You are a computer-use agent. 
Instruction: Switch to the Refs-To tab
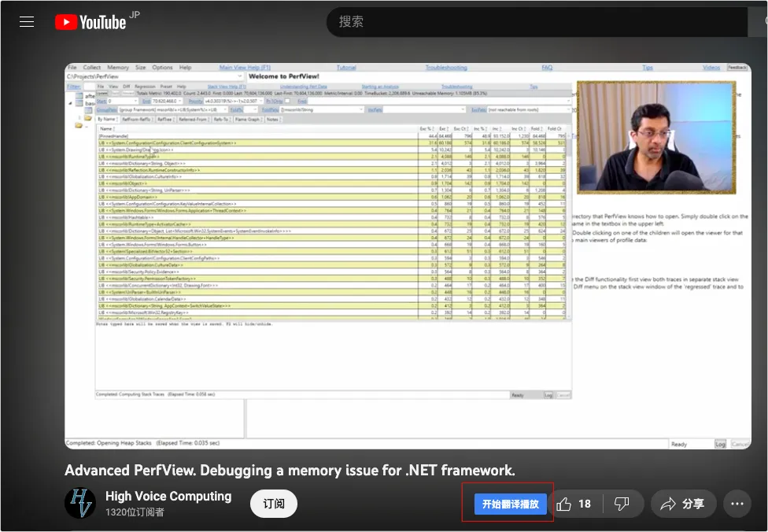coord(221,119)
